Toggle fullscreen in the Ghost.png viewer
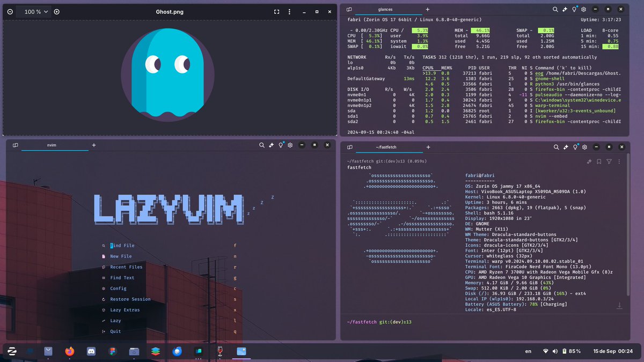 click(x=277, y=11)
